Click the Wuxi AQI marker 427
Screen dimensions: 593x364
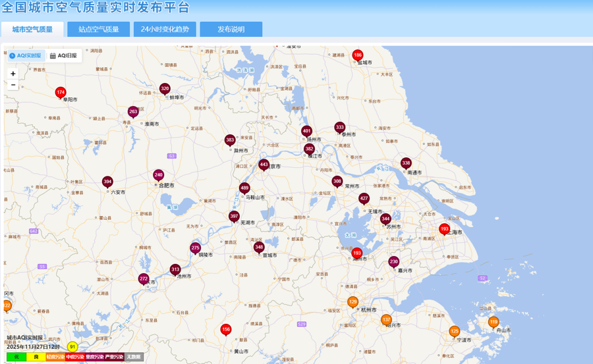(364, 198)
